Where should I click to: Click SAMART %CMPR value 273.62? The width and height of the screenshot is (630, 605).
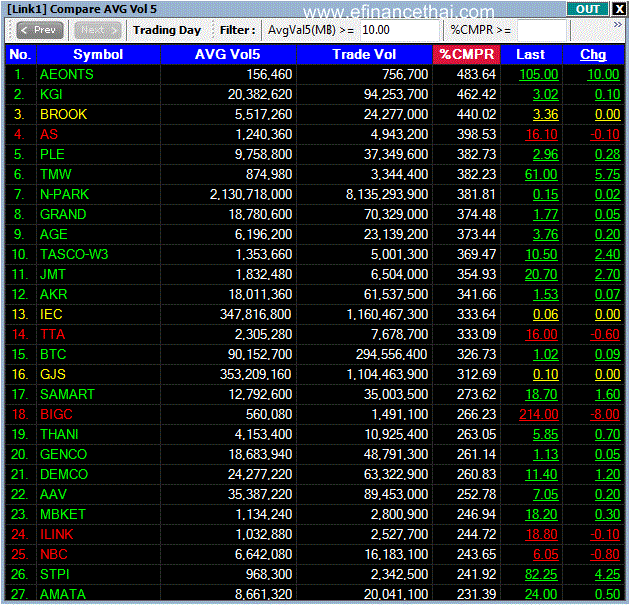[x=476, y=394]
